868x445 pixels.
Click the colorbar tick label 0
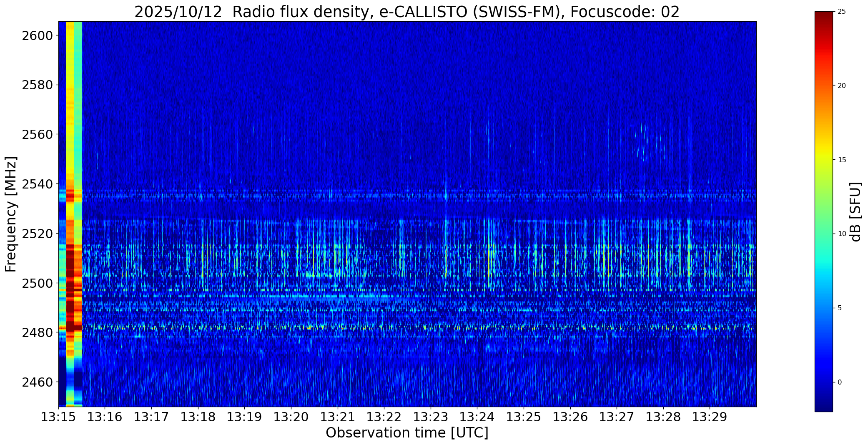coord(840,382)
